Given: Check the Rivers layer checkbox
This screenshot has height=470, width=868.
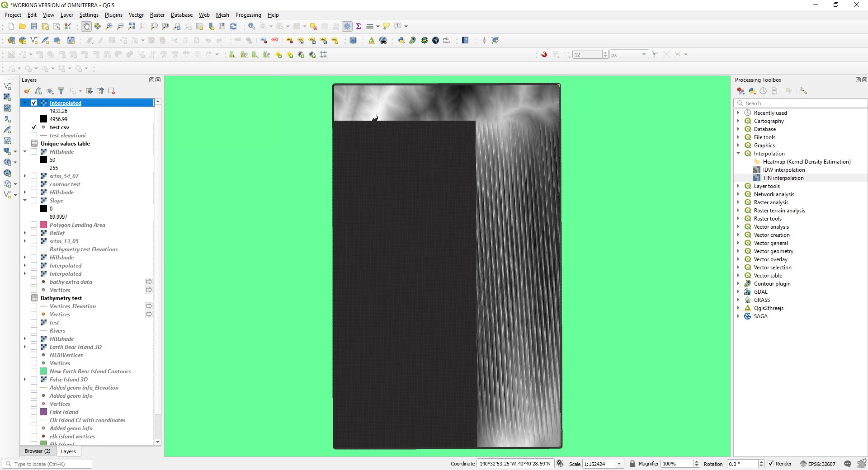Looking at the screenshot, I should [x=34, y=330].
